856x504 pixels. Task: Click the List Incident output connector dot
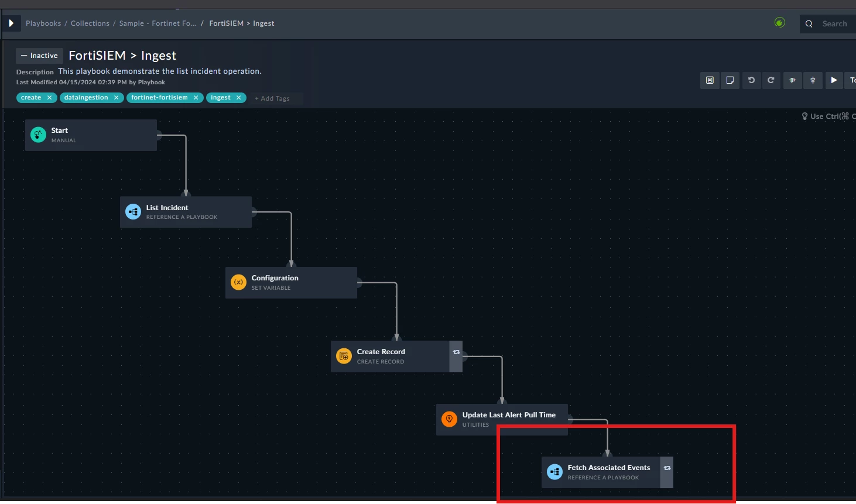point(254,212)
